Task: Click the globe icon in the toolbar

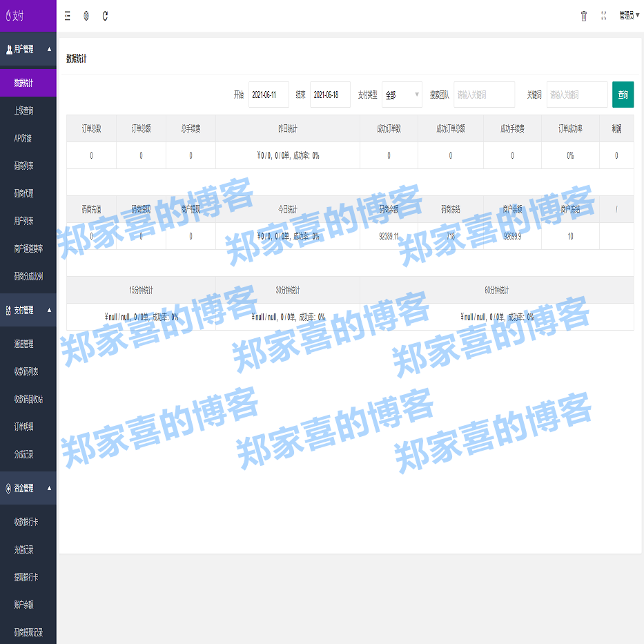Action: tap(86, 16)
